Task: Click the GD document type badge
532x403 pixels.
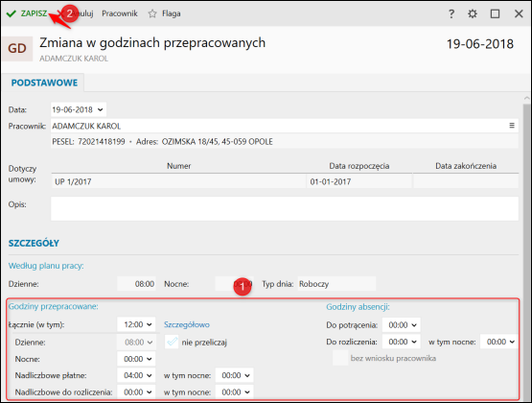Action: pyautogui.click(x=17, y=49)
